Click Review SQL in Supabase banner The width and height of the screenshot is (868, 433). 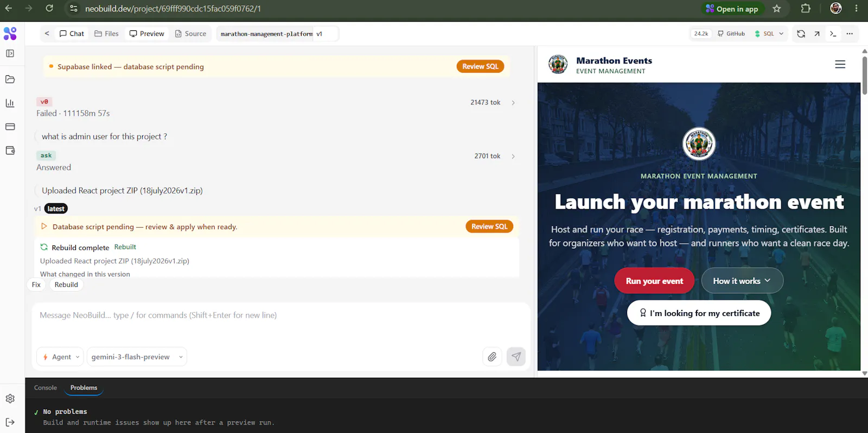click(x=480, y=66)
